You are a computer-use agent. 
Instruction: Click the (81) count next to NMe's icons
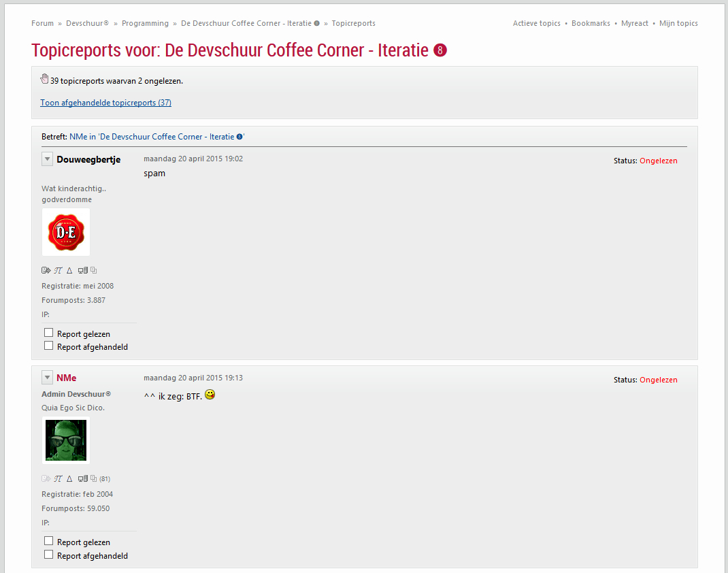pyautogui.click(x=105, y=478)
